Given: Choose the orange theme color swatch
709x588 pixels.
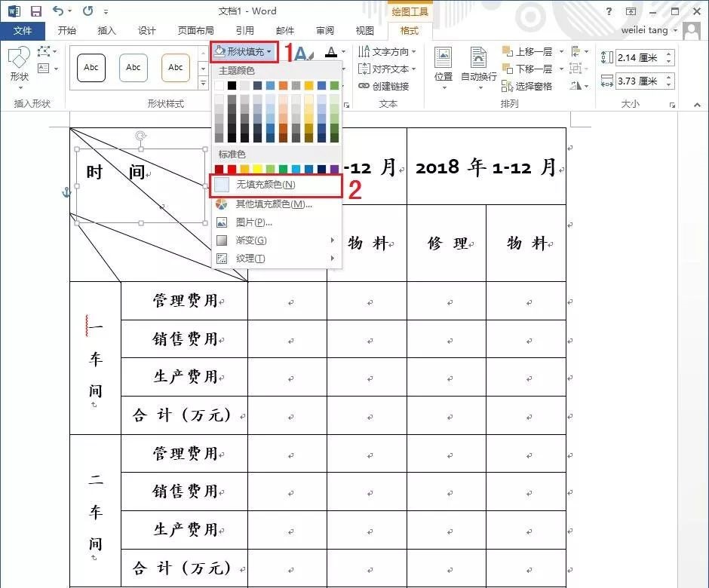Looking at the screenshot, I should click(284, 85).
